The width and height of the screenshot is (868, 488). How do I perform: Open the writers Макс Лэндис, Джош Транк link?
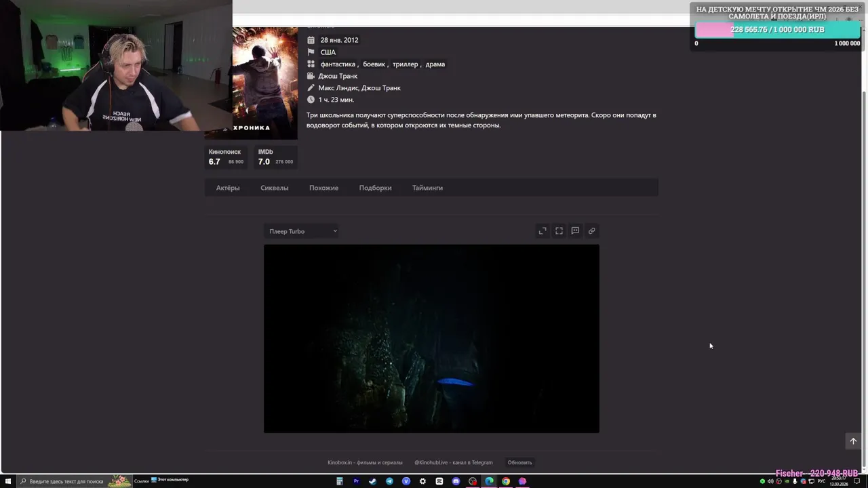pyautogui.click(x=359, y=88)
